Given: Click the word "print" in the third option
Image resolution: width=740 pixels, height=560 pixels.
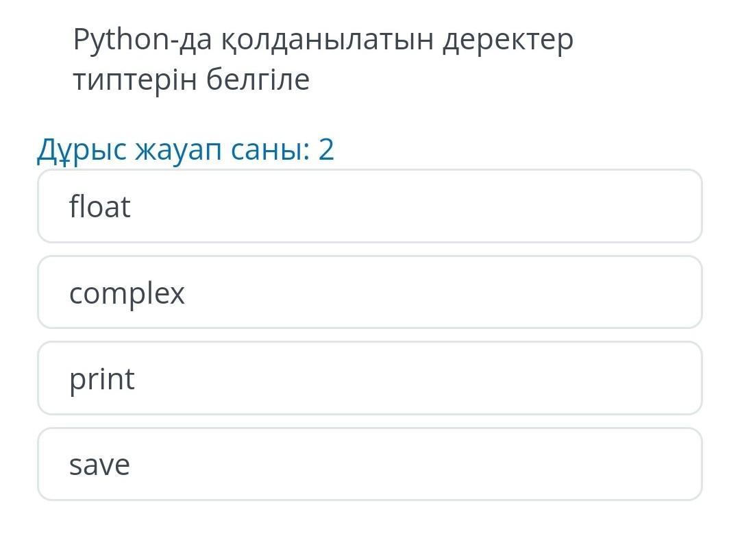Looking at the screenshot, I should click(x=102, y=380).
